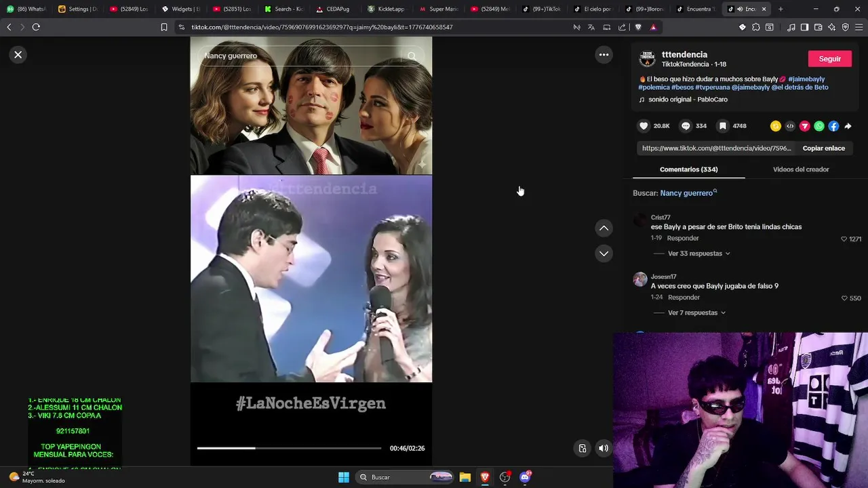Click the browser address bar URL
Screen dimensions: 868x488
pyautogui.click(x=322, y=27)
